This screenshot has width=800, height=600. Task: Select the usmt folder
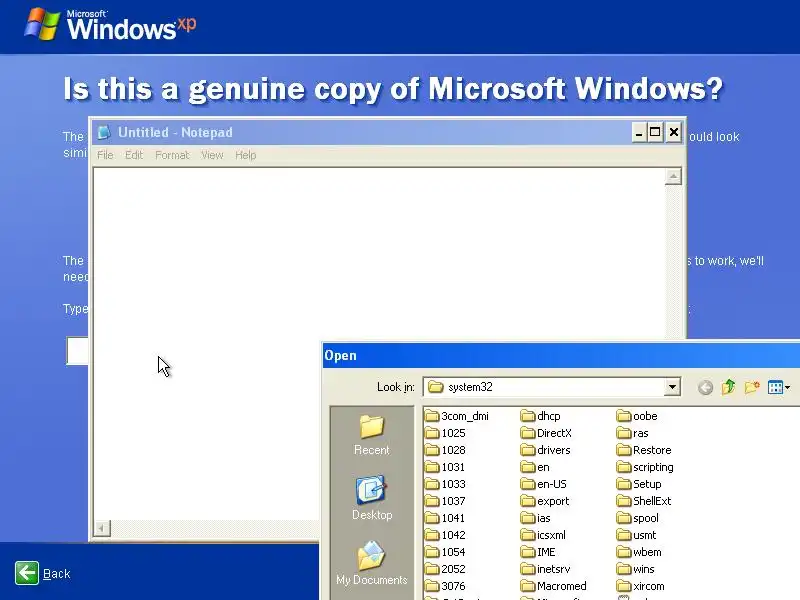click(637, 535)
